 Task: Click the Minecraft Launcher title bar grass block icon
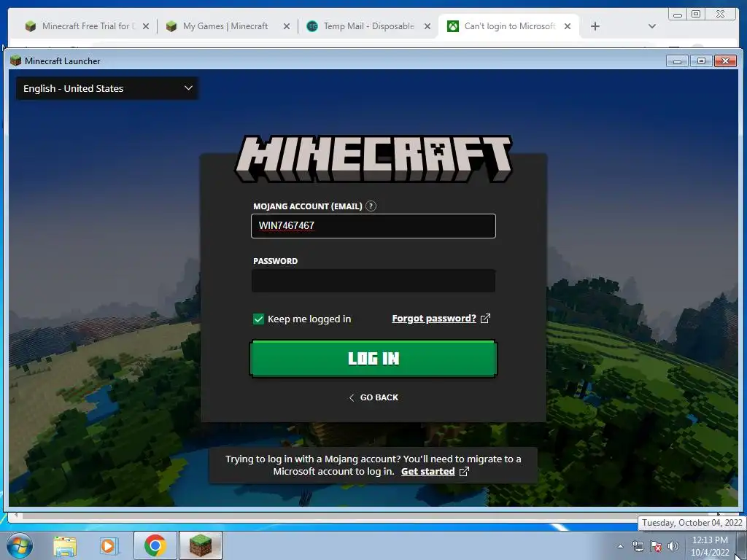[16, 61]
